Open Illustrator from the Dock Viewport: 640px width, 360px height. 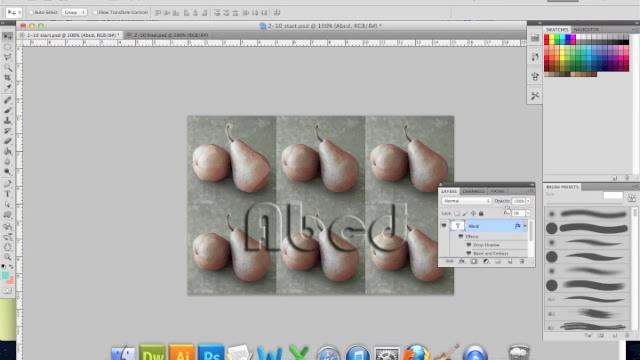(x=181, y=353)
